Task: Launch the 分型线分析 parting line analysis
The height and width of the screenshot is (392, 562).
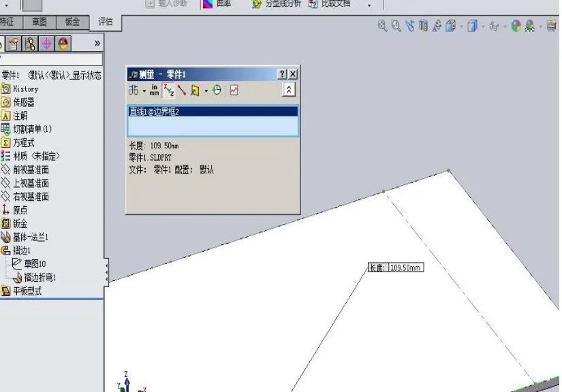Action: click(276, 4)
